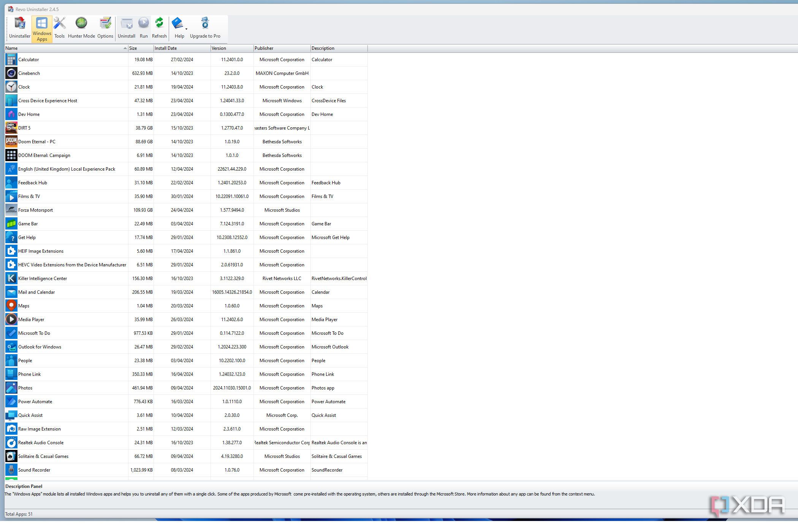Select HEVC Video Extensions icon

(x=11, y=265)
